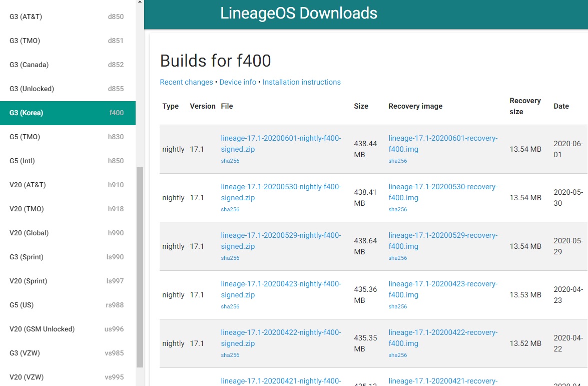Open sha256 for 20200529 recovery image
This screenshot has width=588, height=386.
tap(397, 258)
